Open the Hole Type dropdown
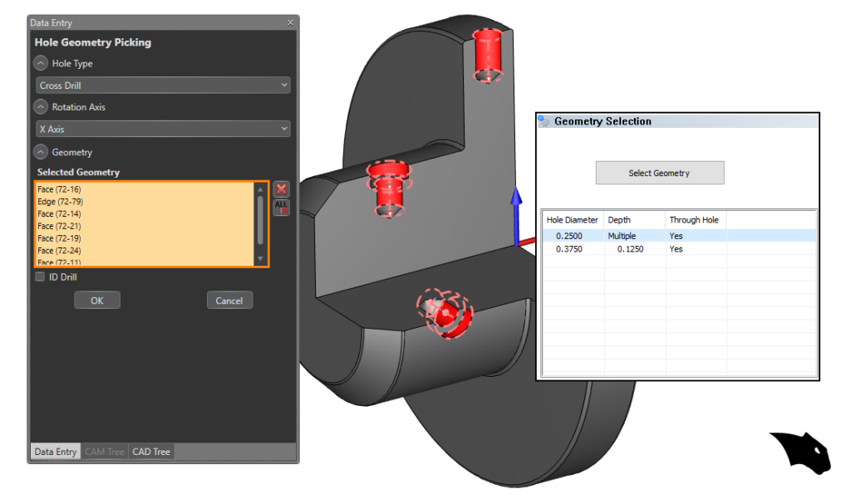 point(163,86)
